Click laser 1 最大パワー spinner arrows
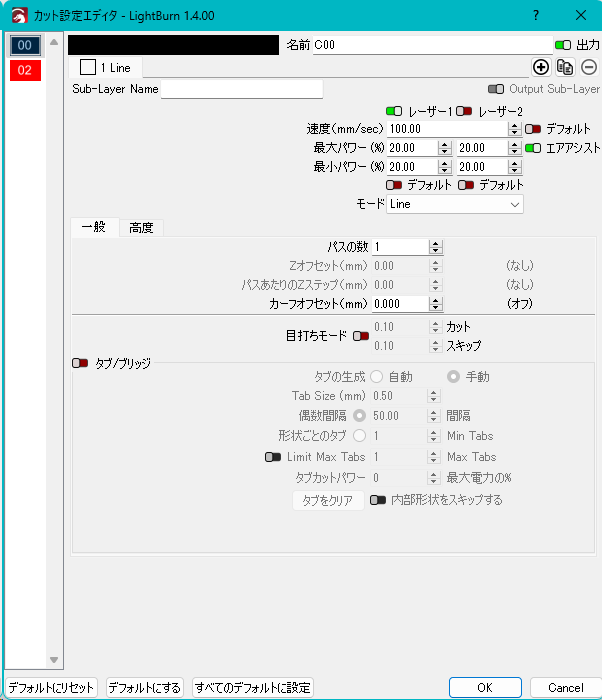This screenshot has height=700, width=602. point(444,148)
